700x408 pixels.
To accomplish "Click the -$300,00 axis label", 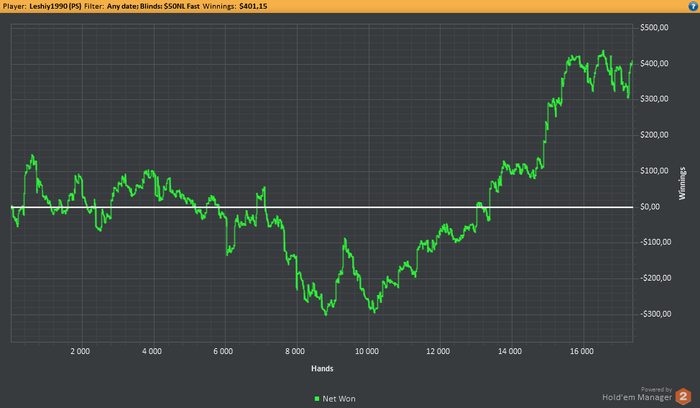I will 655,314.
